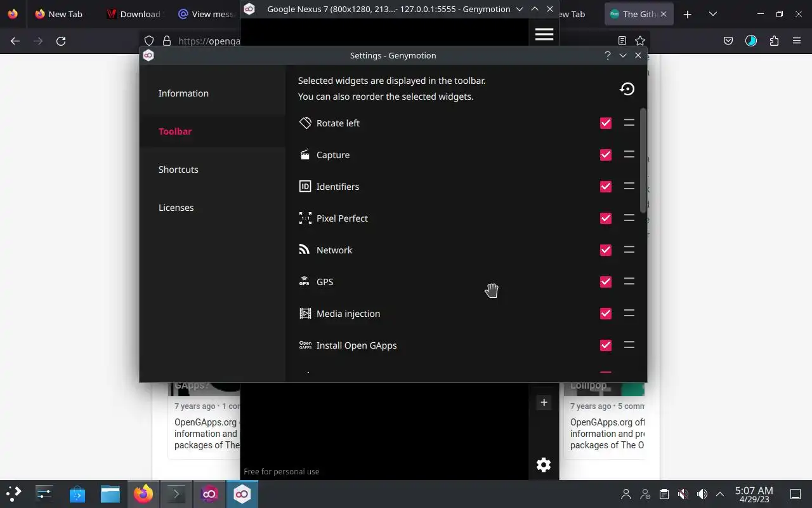
Task: Open Firefox from the taskbar
Action: click(x=143, y=493)
